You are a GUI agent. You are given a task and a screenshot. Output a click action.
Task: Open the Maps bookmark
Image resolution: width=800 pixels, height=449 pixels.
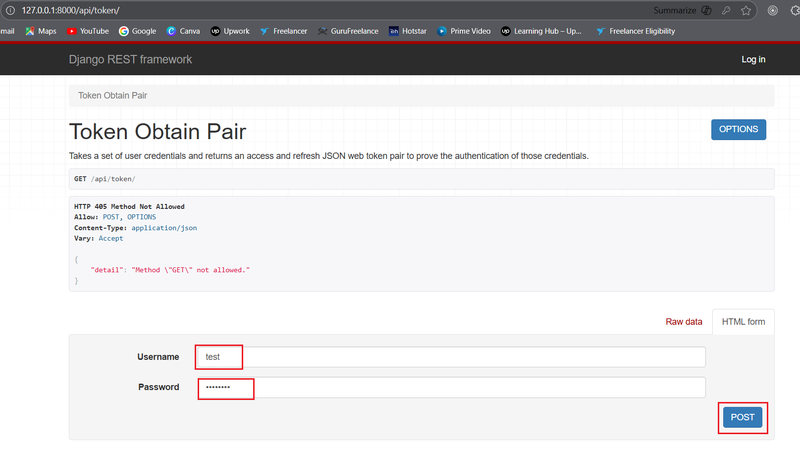[41, 31]
